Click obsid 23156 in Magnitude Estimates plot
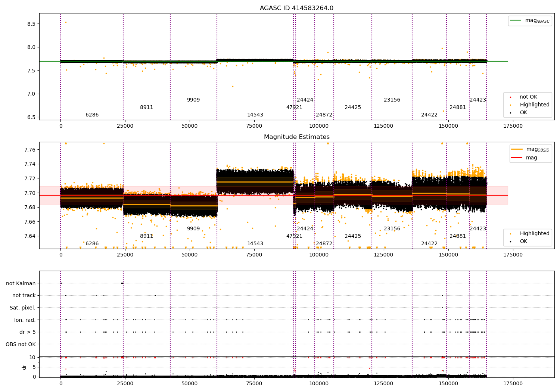 (x=392, y=229)
